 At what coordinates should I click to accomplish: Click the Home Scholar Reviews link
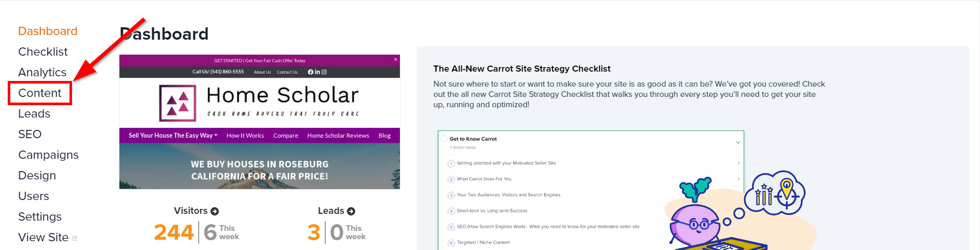(x=338, y=136)
